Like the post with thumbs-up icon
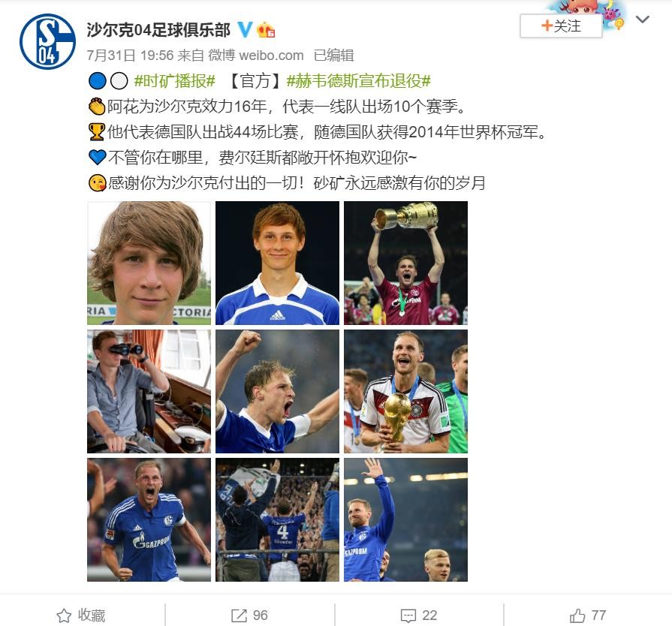Viewport: 672px width, 626px height. tap(577, 615)
